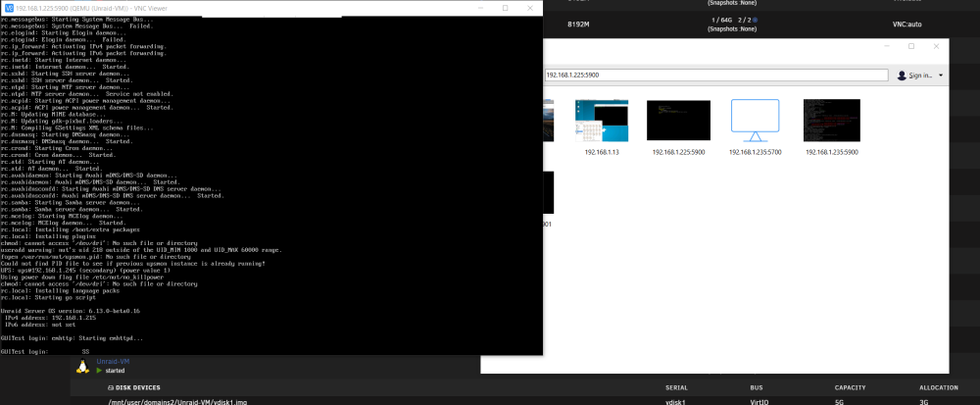Open the dropdown arrow next to Sign in
This screenshot has width=980, height=405.
click(941, 76)
